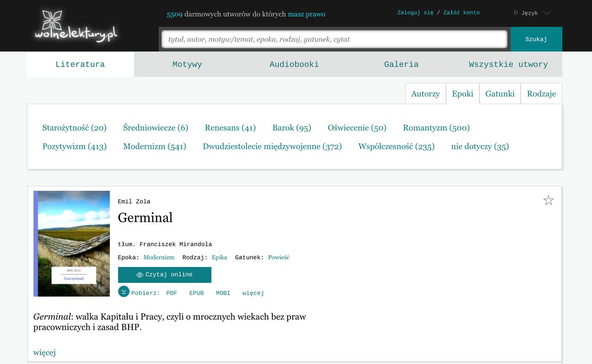Open epoch Barok (95)
Viewport: 592px width, 364px height.
(292, 128)
